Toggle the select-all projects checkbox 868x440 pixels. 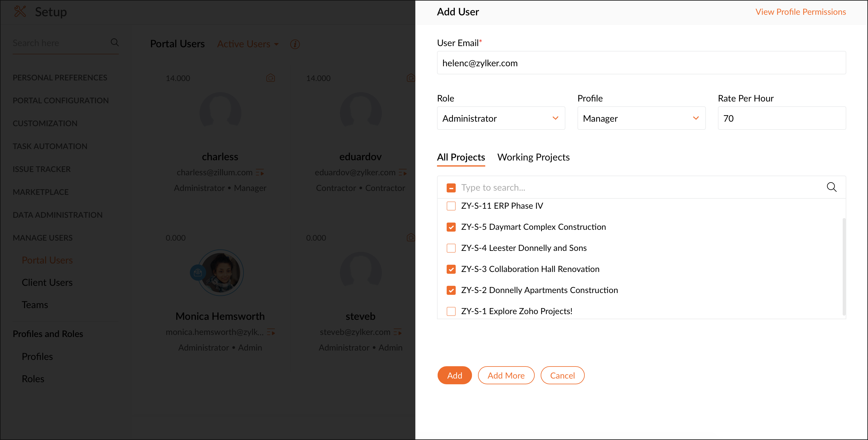tap(451, 188)
